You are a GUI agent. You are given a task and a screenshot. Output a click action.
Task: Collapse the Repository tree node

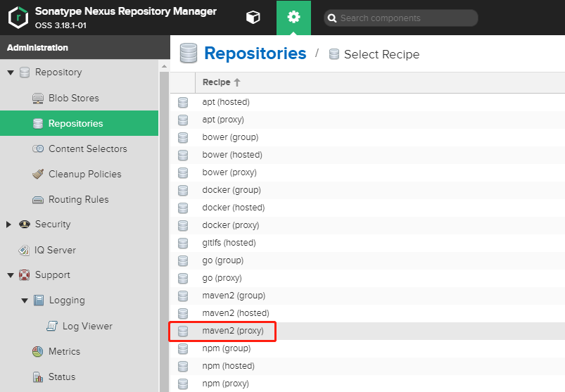11,72
